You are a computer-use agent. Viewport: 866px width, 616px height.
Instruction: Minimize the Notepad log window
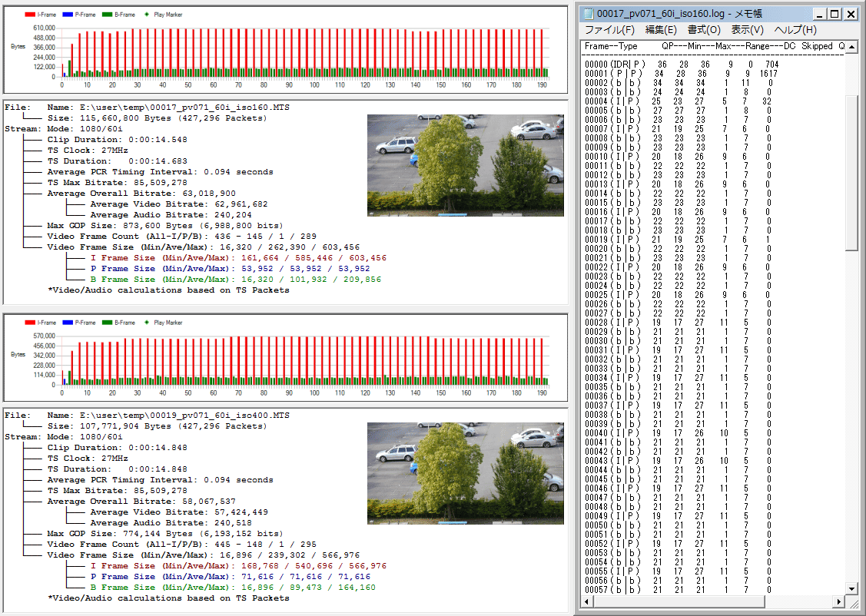click(x=821, y=14)
